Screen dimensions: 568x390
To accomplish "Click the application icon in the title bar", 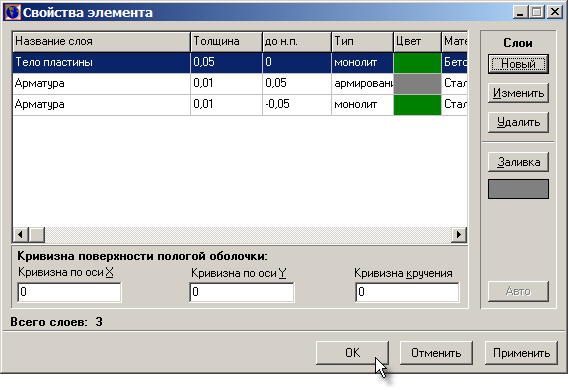I will 12,12.
